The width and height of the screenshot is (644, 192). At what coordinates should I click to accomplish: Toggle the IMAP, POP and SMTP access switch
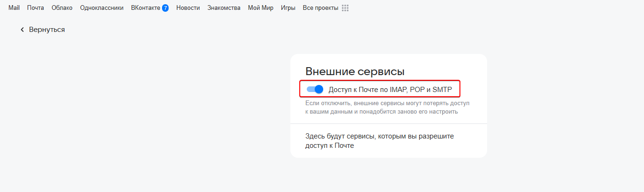(x=315, y=89)
